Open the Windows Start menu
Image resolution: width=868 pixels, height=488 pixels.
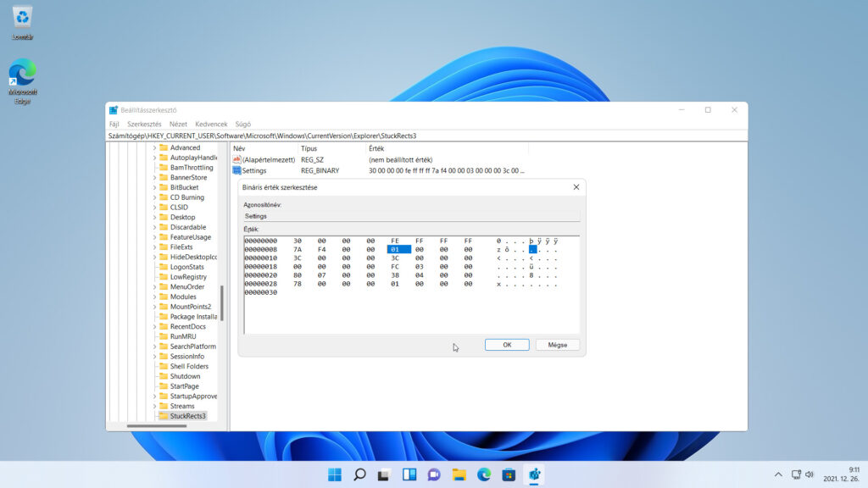tap(335, 474)
